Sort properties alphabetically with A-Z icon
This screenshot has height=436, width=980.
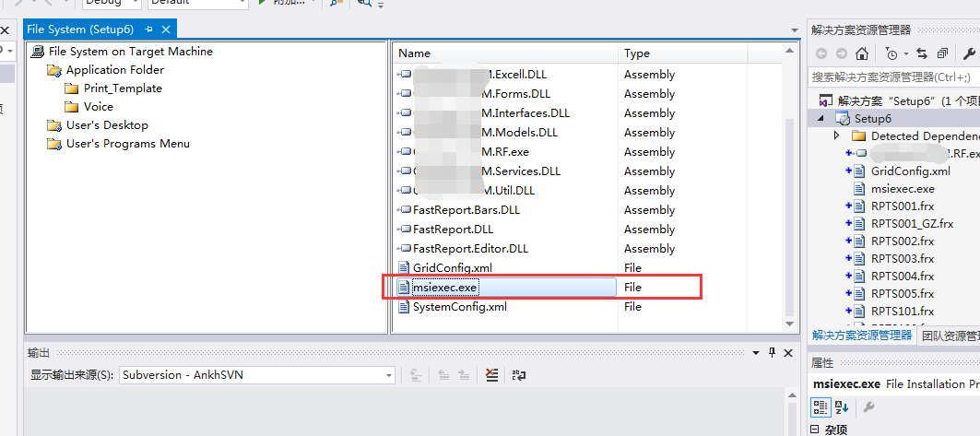(841, 407)
